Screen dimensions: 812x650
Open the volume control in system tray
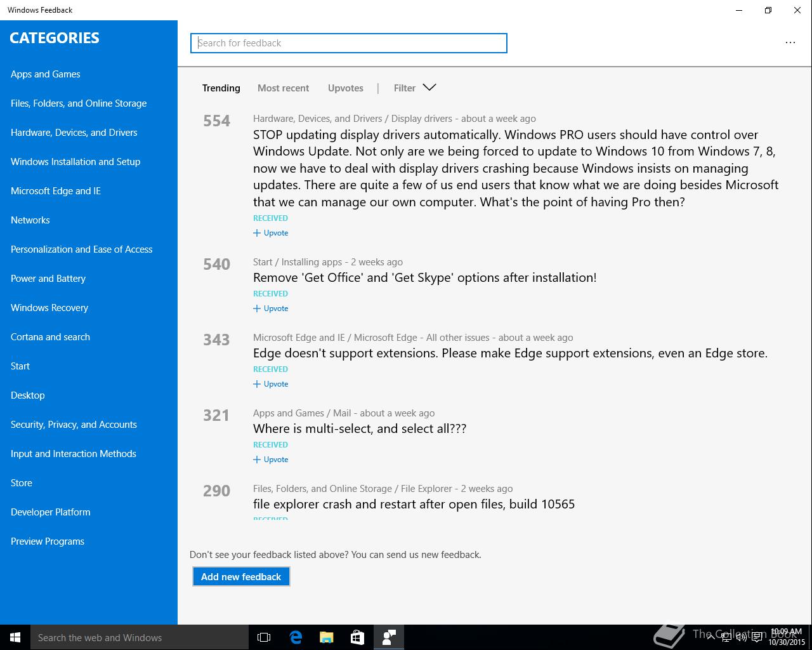coord(741,637)
